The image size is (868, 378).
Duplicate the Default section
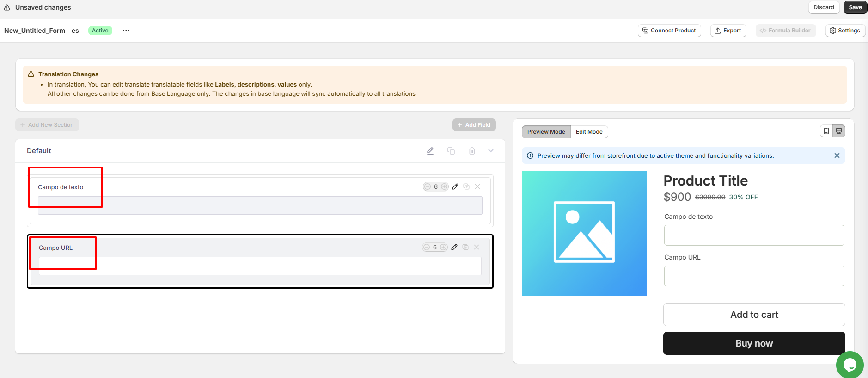(451, 151)
